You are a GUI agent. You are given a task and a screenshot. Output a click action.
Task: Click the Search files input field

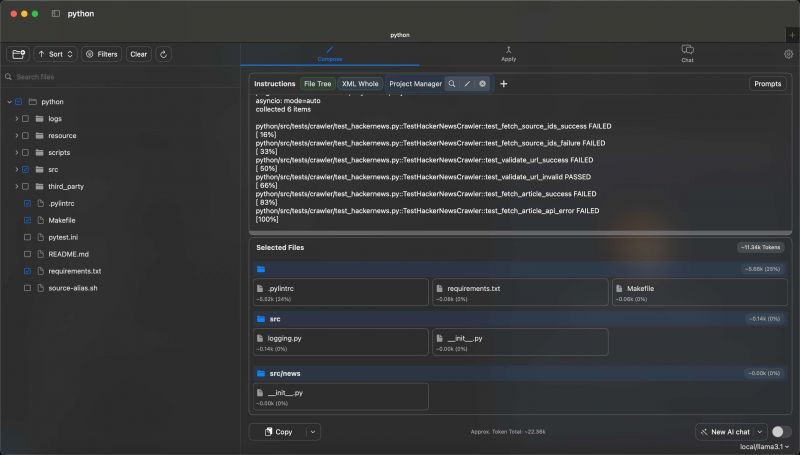point(120,77)
